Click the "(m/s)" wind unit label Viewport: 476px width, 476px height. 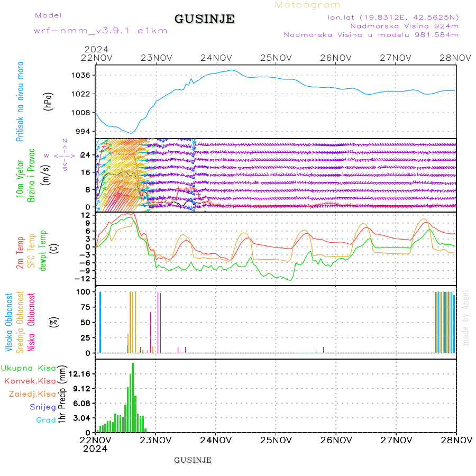click(x=45, y=175)
